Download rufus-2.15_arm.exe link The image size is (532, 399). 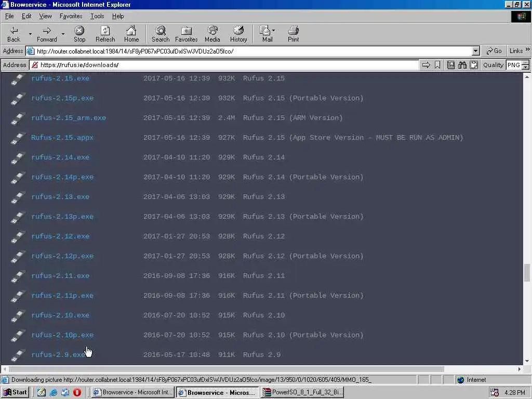(69, 118)
